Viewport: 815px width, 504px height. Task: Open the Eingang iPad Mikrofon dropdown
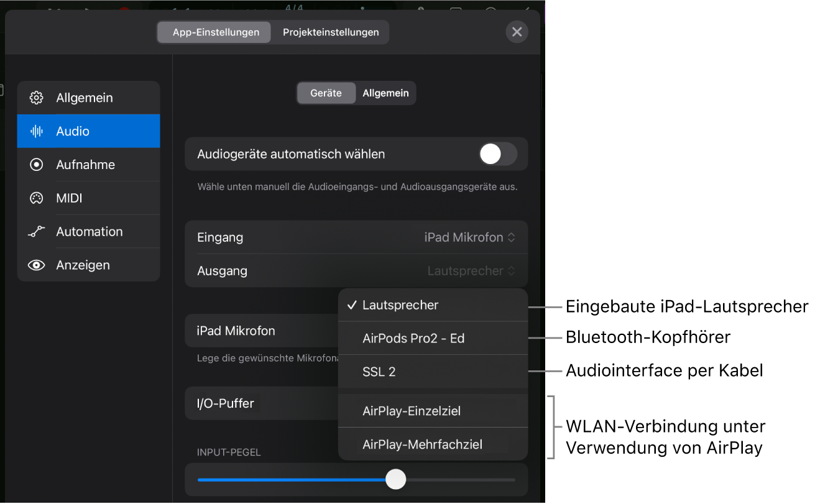[x=469, y=237]
